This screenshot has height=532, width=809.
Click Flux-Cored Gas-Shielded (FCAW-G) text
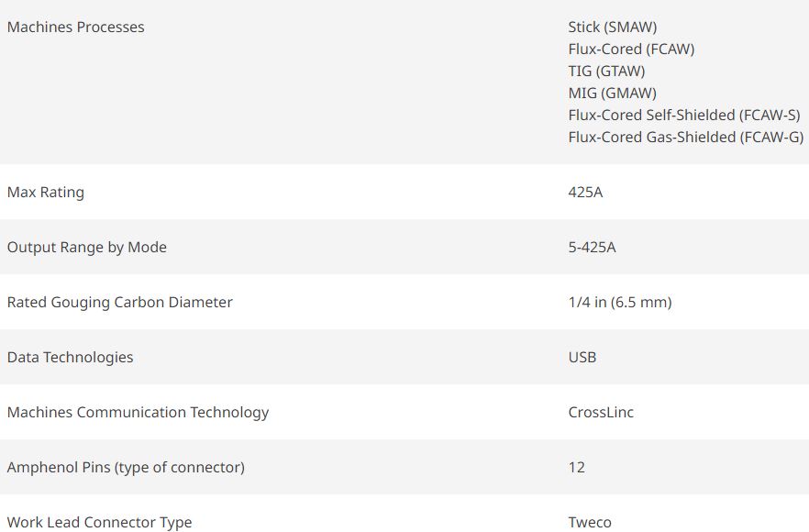685,138
